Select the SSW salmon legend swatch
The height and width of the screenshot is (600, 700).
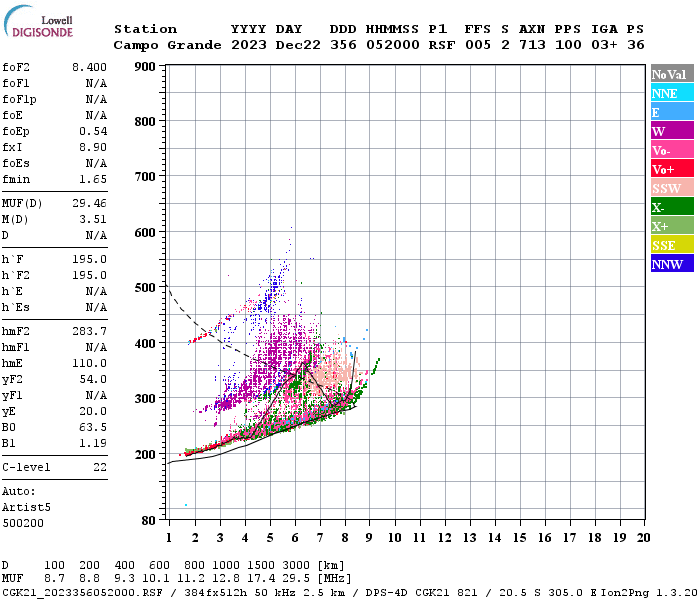point(672,188)
